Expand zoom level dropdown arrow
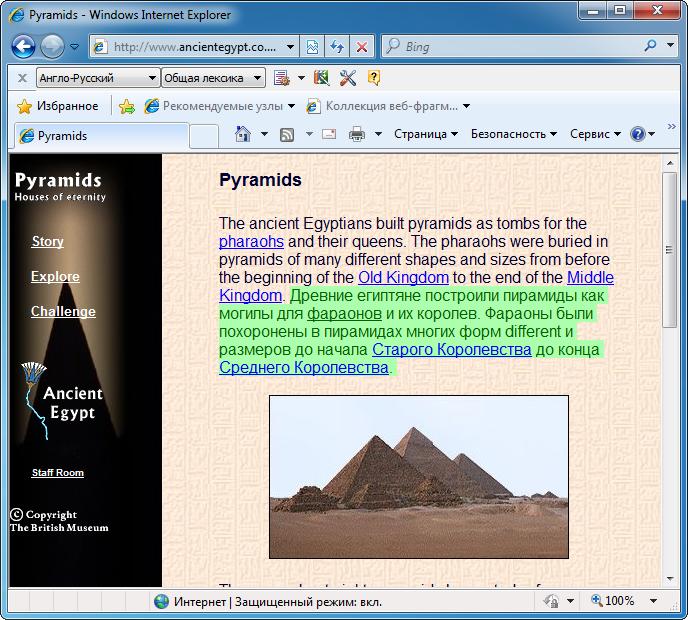 pyautogui.click(x=653, y=601)
